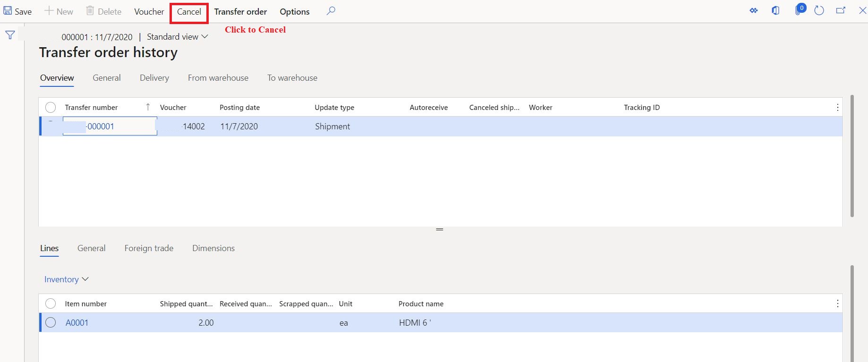868x362 pixels.
Task: Toggle select-all circle in the lines grid
Action: click(x=51, y=303)
